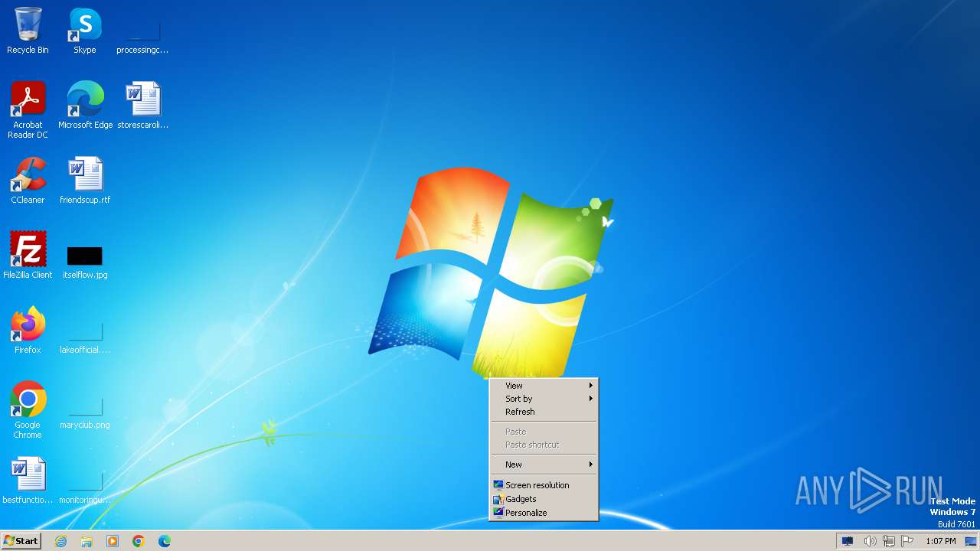This screenshot has width=980, height=551.
Task: Open the network status tray icon
Action: [889, 541]
